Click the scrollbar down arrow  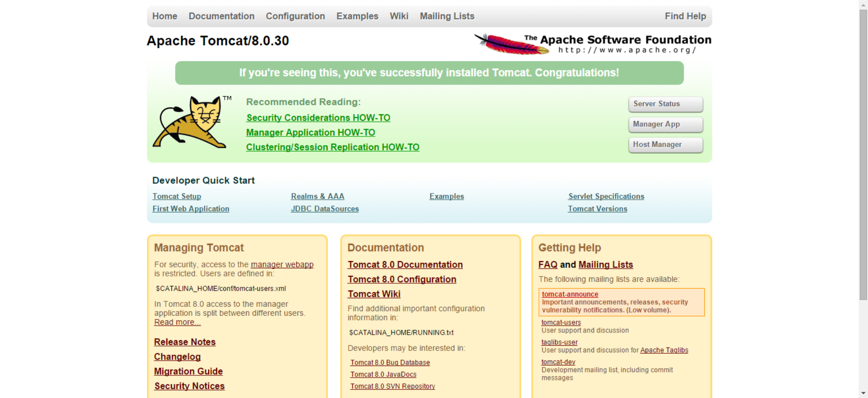click(863, 393)
